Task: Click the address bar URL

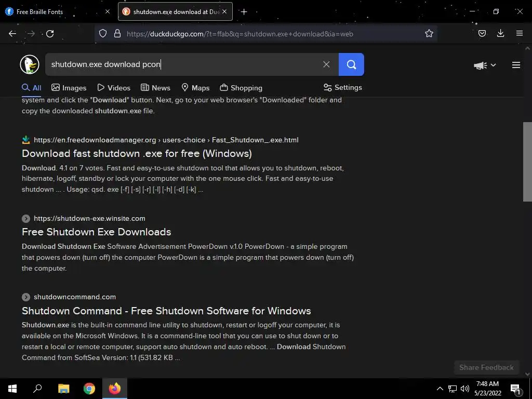Action: coord(240,34)
